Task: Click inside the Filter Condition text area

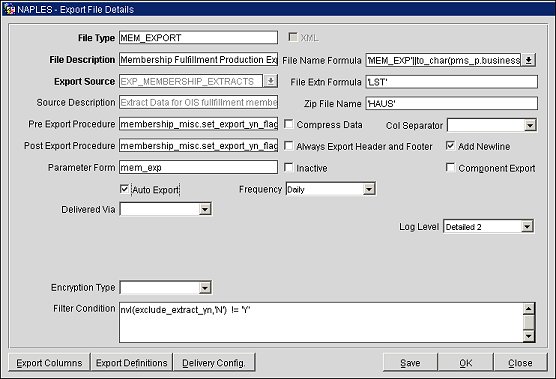Action: click(321, 323)
